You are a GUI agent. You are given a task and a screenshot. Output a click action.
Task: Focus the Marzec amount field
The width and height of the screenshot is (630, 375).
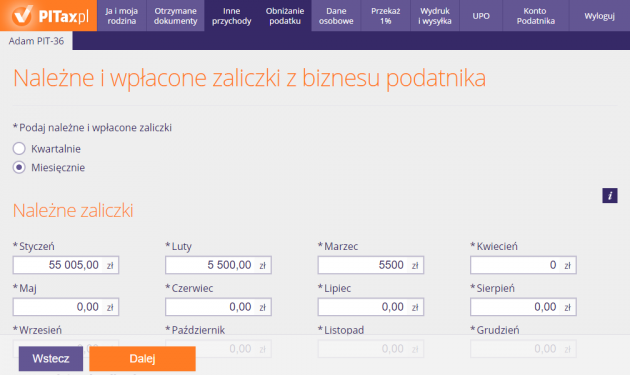pyautogui.click(x=370, y=265)
